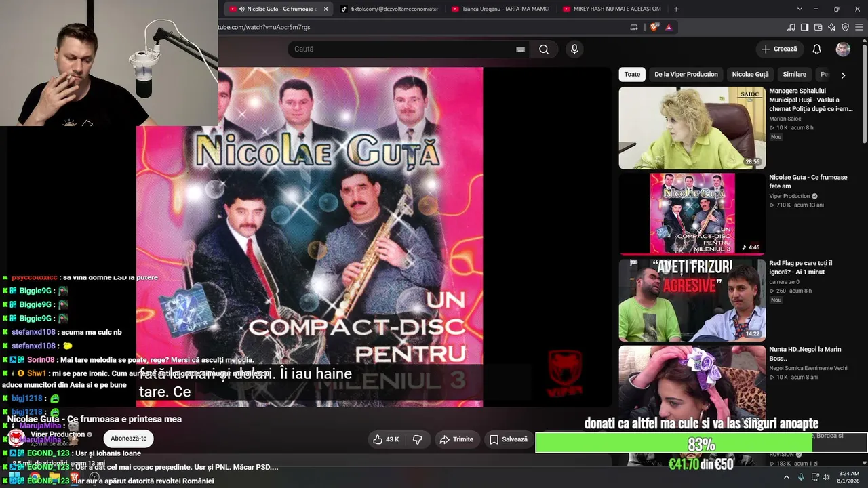
Task: Open the 'camera zer0' channel link
Action: (784, 282)
